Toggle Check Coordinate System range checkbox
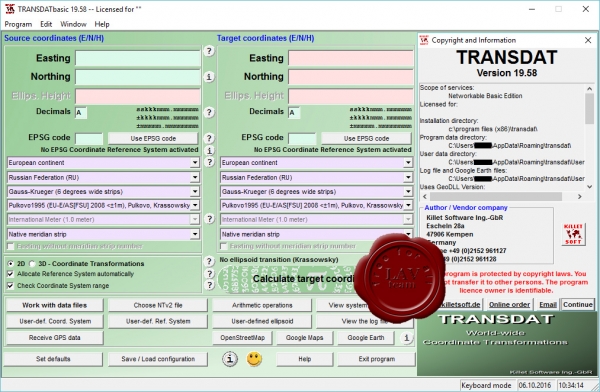 (x=10, y=286)
